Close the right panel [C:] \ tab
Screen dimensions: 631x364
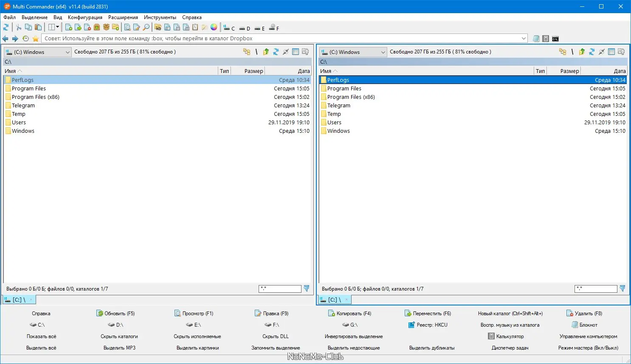click(x=346, y=300)
